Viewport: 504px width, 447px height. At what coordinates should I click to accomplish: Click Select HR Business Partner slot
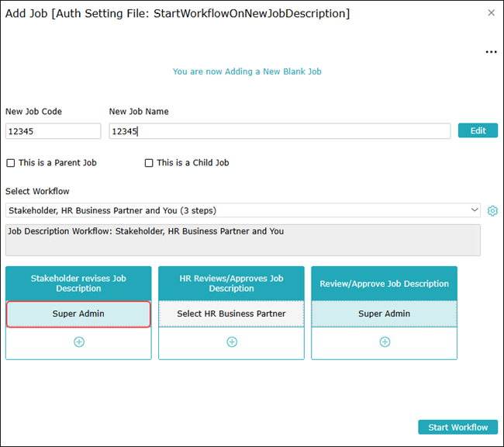pyautogui.click(x=231, y=314)
